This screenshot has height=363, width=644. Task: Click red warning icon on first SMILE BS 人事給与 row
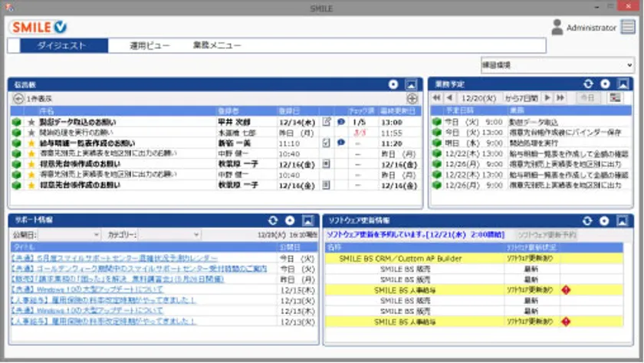tap(566, 290)
